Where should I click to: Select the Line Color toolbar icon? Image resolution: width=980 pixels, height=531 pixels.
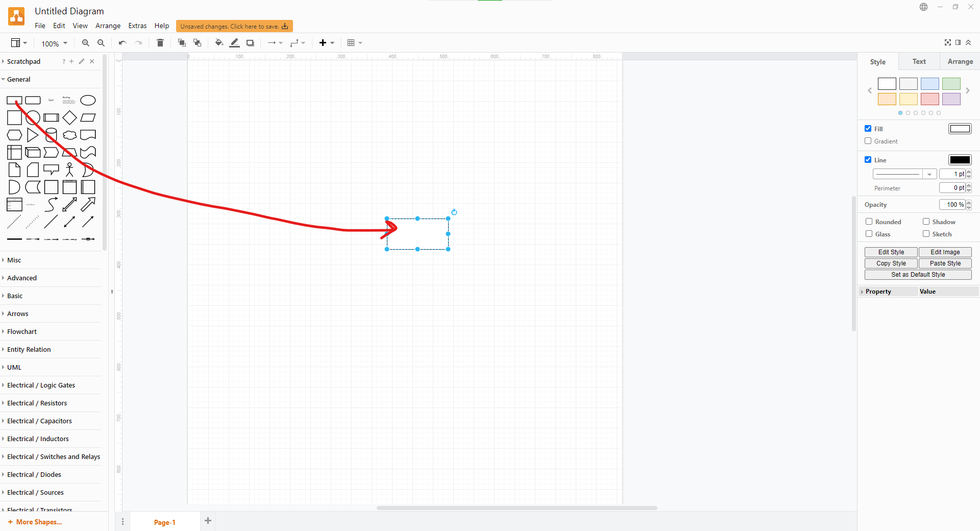pos(234,43)
